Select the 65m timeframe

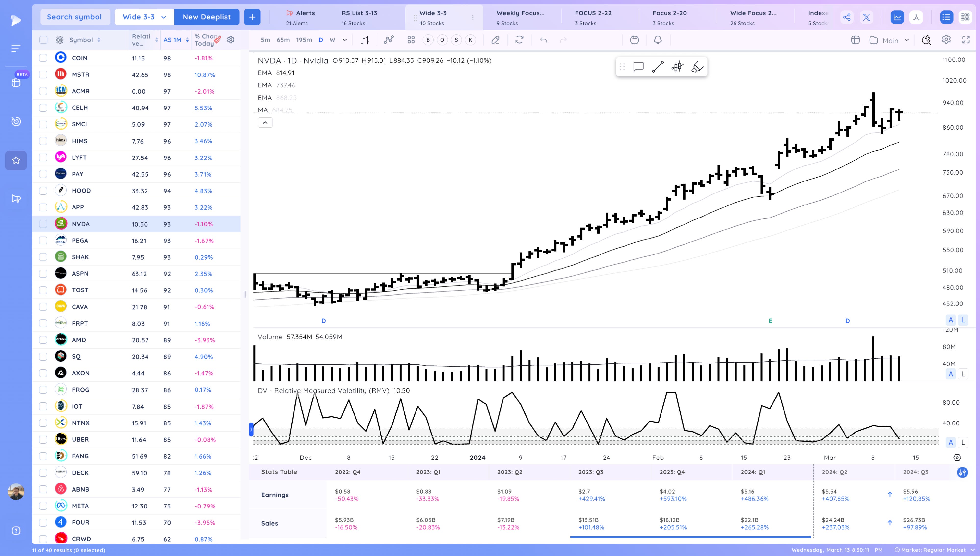coord(283,40)
